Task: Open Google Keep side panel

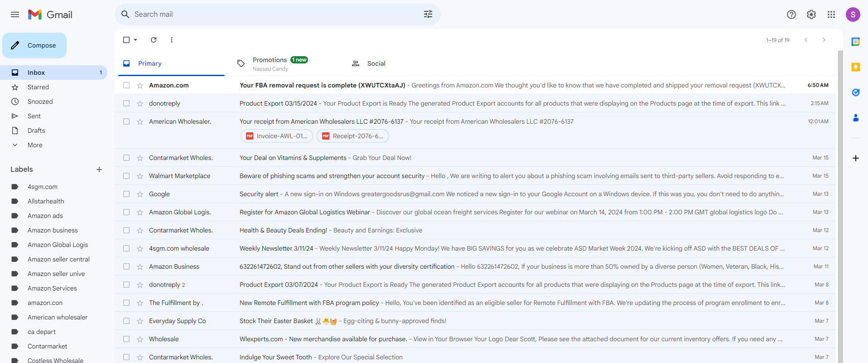Action: tap(856, 67)
